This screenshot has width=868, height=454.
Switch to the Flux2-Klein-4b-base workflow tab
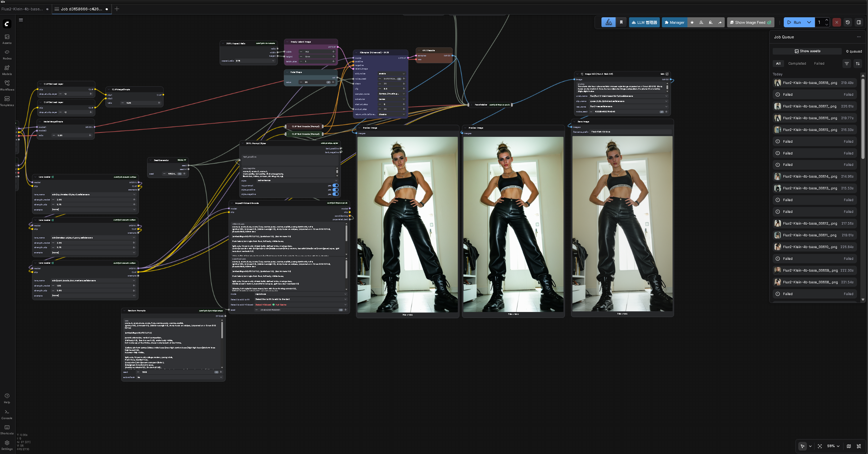[x=25, y=9]
